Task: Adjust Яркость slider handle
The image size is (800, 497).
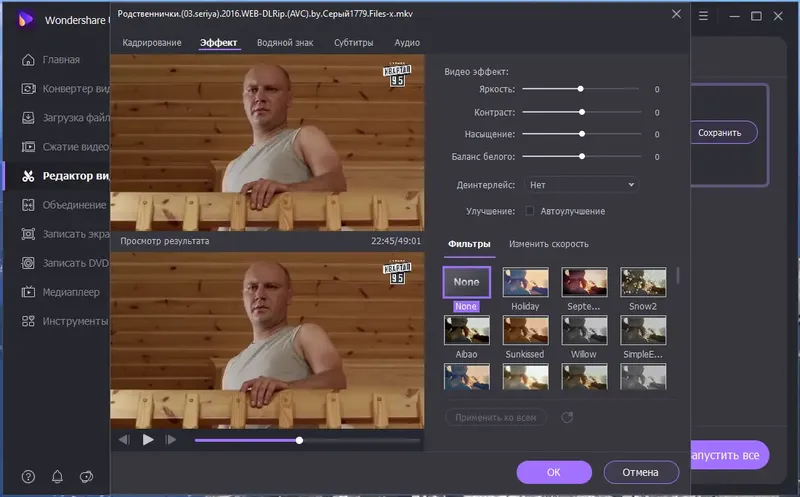Action: (580, 89)
